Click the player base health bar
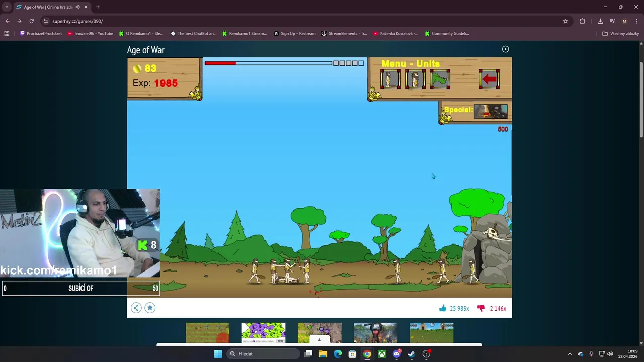Viewport: 644px width, 362px height. [268, 63]
